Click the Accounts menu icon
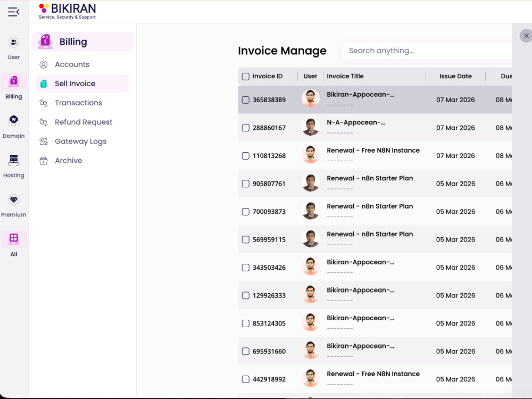The width and height of the screenshot is (532, 399). 44,64
